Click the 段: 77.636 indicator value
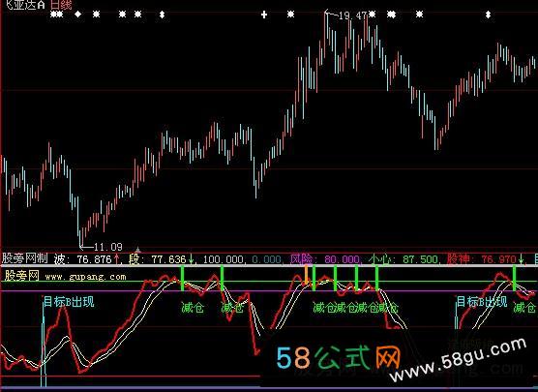 (x=157, y=259)
